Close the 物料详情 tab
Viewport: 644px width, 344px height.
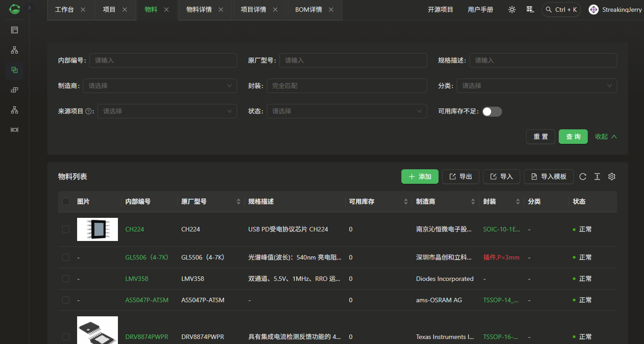click(x=221, y=10)
